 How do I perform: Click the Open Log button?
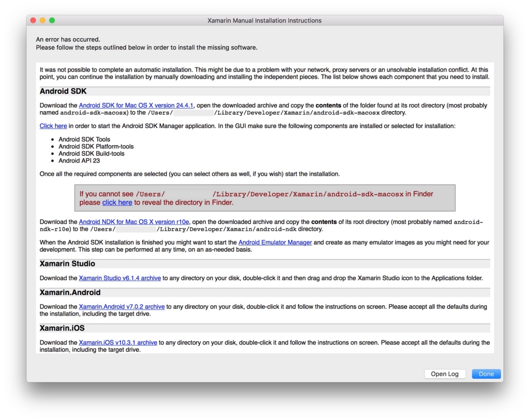(445, 374)
